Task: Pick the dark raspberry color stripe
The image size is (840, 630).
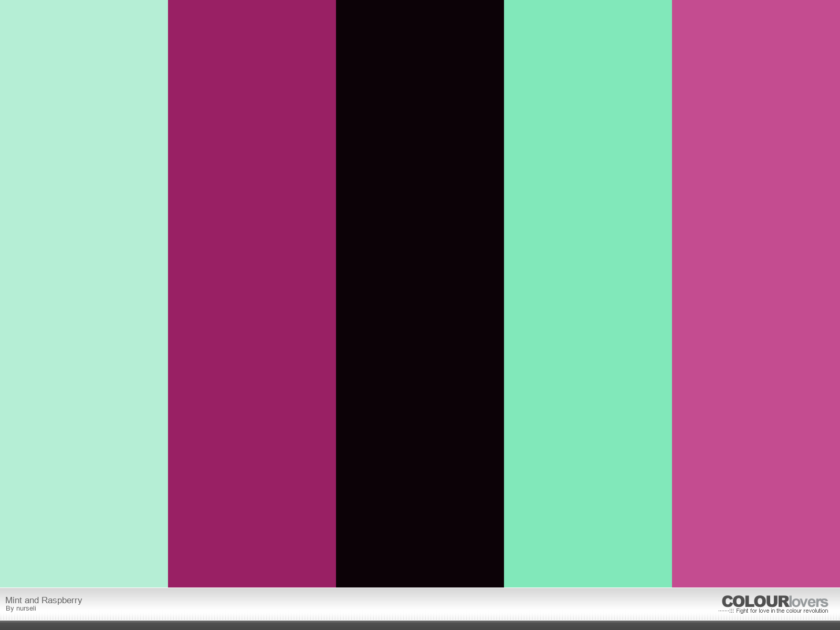Action: pyautogui.click(x=252, y=293)
